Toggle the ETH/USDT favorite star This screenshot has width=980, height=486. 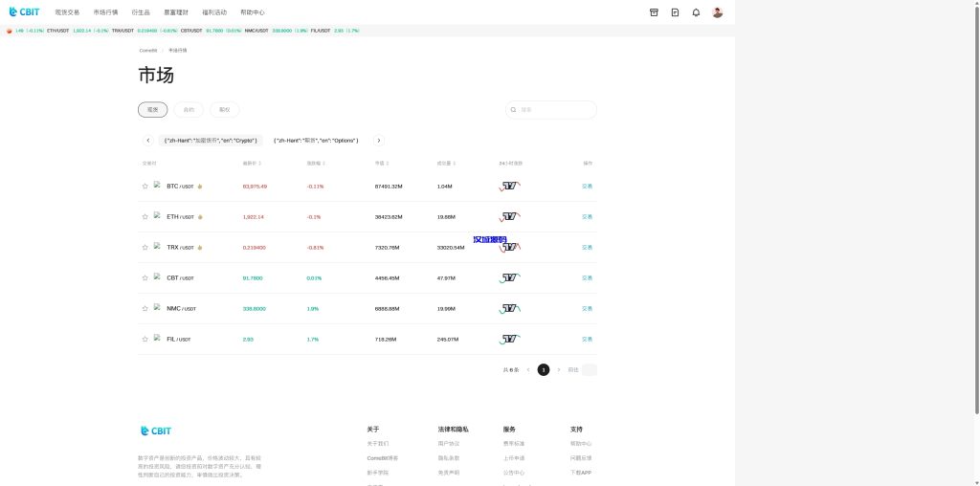[145, 217]
